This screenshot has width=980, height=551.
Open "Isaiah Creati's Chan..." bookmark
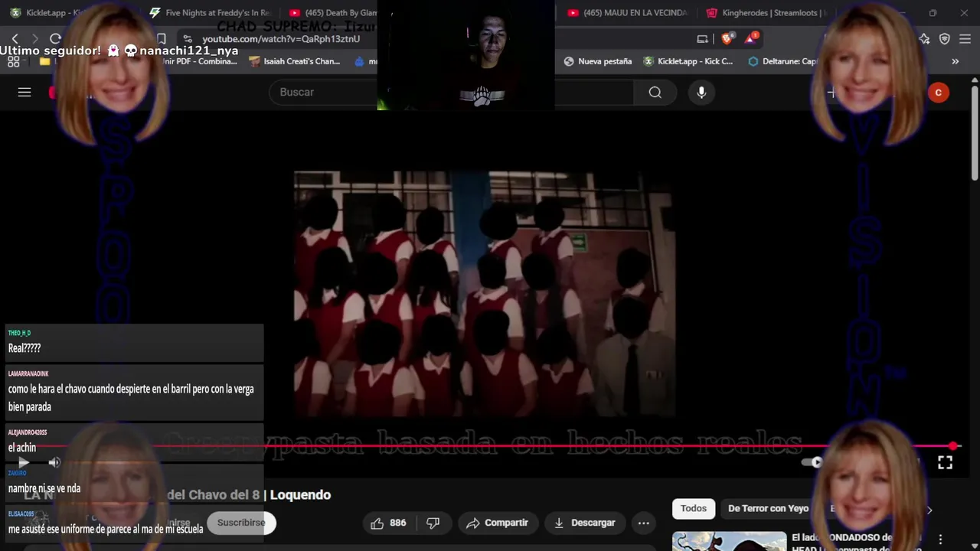tap(295, 61)
